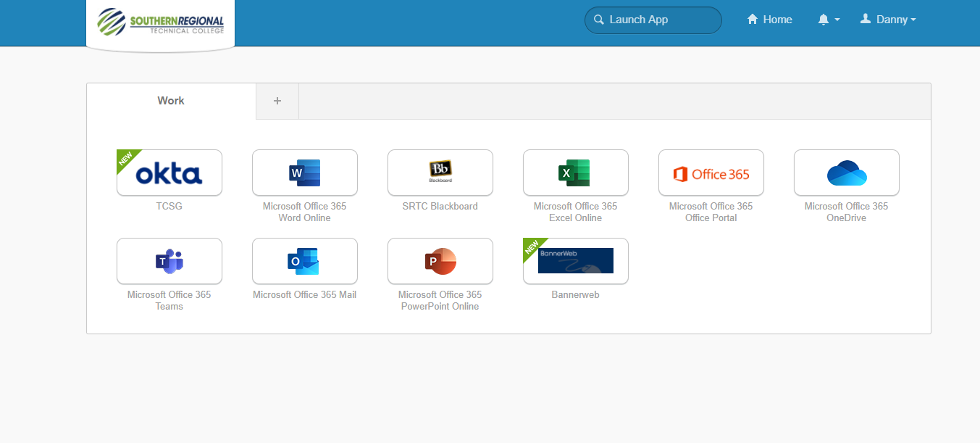Click the 'Bannerweb' label text

coord(576,294)
